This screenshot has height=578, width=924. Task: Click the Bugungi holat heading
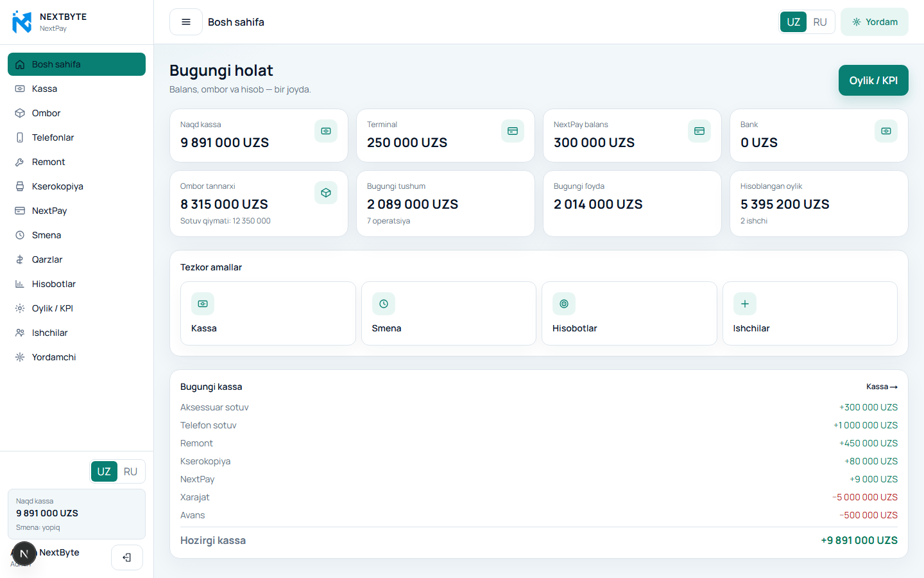click(x=221, y=71)
